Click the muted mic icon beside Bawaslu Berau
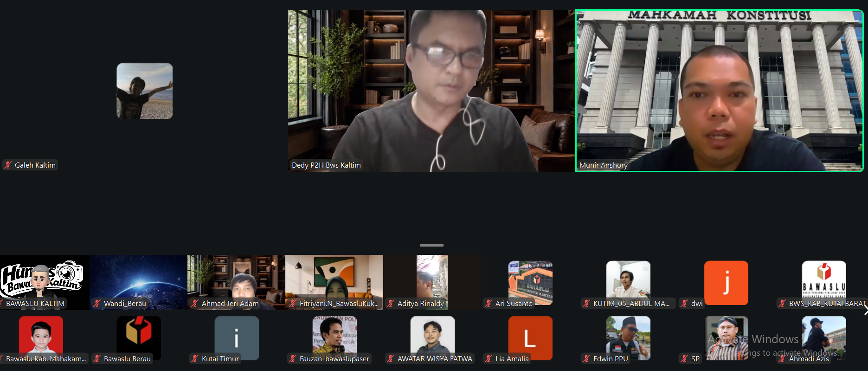Image resolution: width=868 pixels, height=371 pixels. [x=97, y=358]
